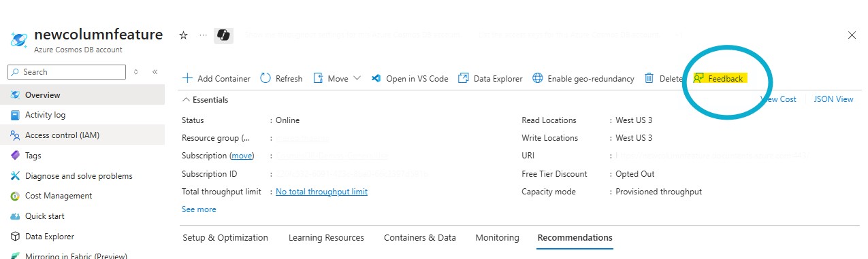Select Overview in the sidebar
Image resolution: width=868 pixels, height=259 pixels.
(82, 95)
